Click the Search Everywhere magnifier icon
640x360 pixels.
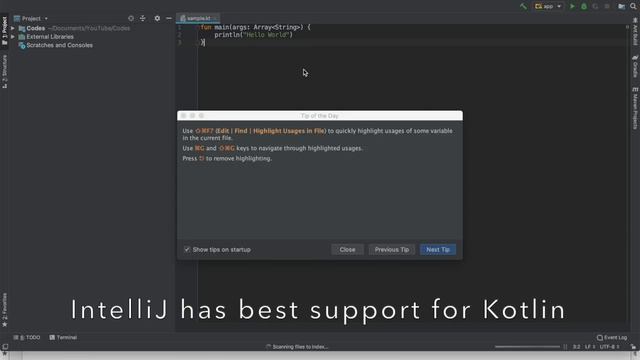[x=633, y=6]
